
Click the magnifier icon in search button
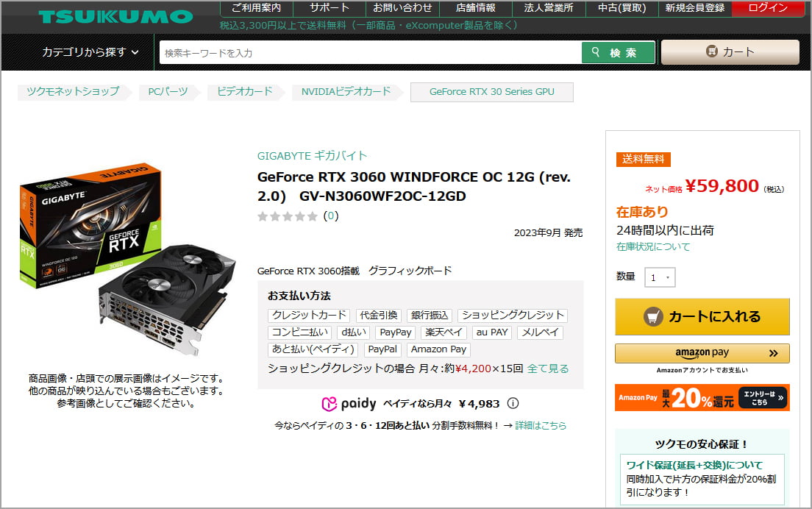[596, 52]
